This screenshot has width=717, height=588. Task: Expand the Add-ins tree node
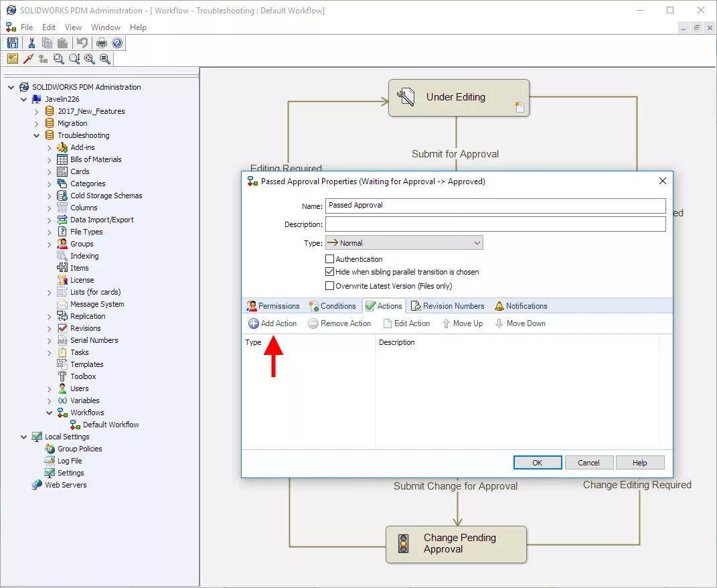pyautogui.click(x=50, y=148)
